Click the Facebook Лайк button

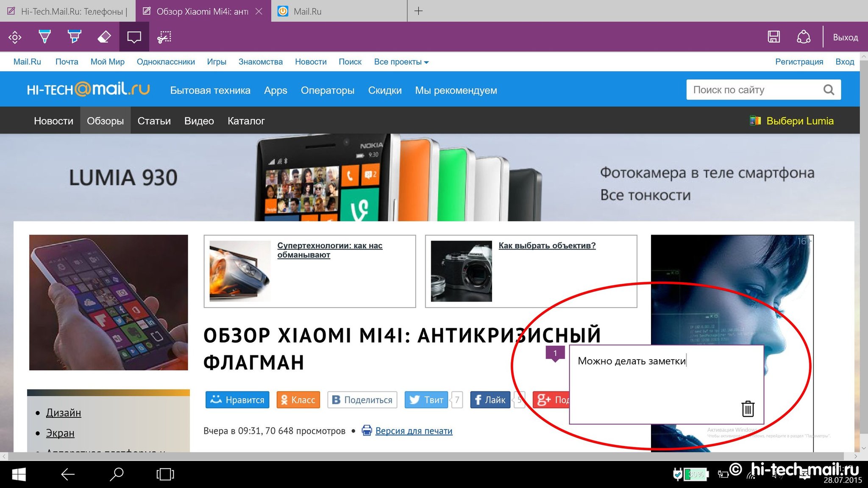click(490, 399)
